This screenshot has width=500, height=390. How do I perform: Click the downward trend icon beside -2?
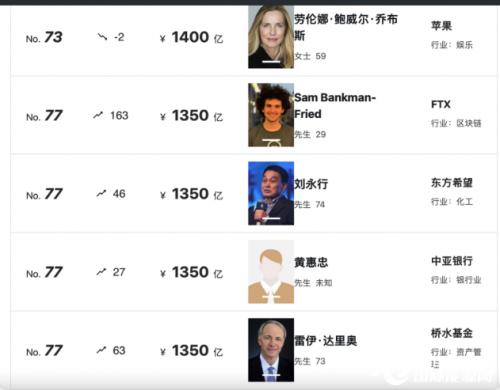point(102,37)
